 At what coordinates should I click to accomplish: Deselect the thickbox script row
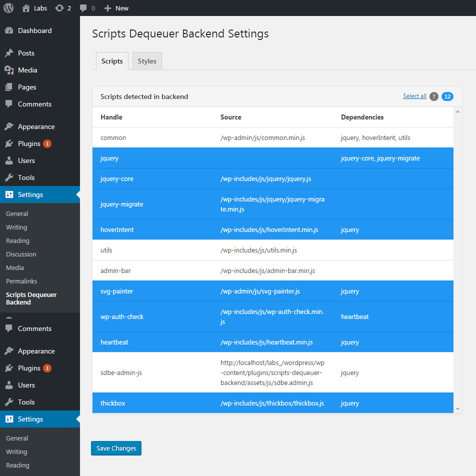272,403
